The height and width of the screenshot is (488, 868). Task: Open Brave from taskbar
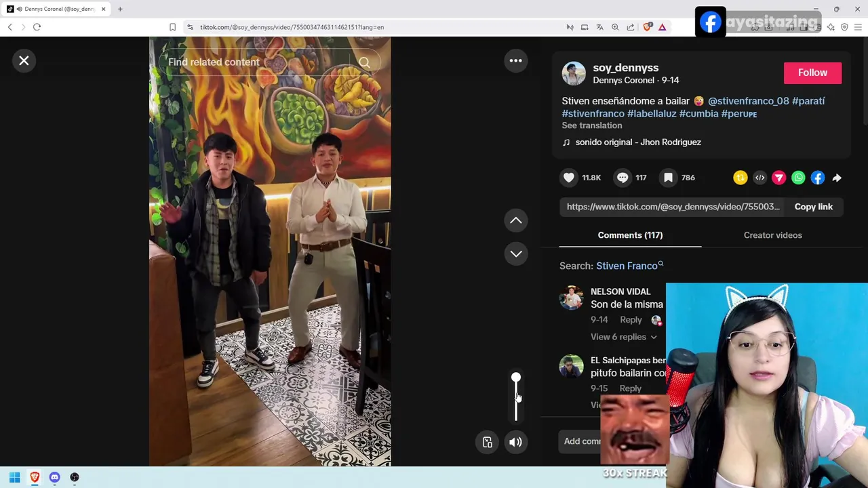click(x=35, y=477)
